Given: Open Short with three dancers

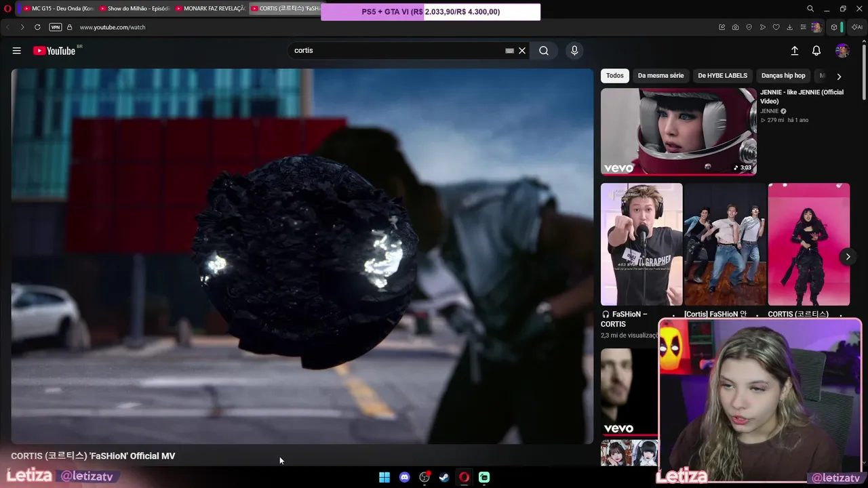Looking at the screenshot, I should [725, 244].
